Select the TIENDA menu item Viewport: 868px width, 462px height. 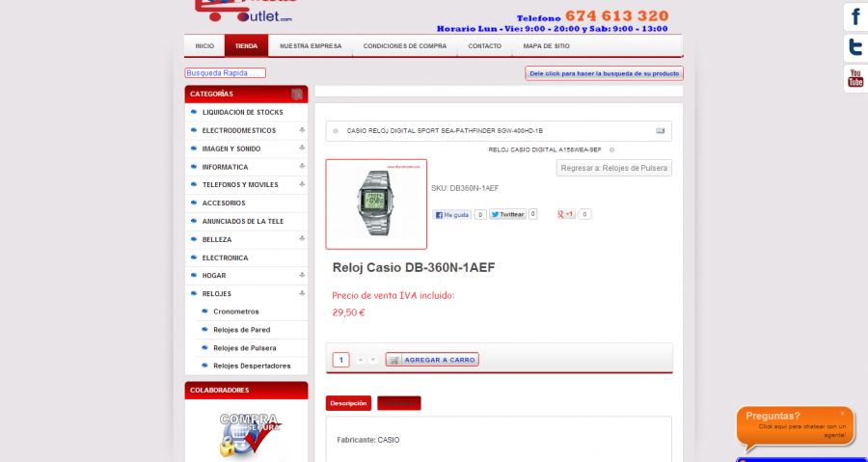pos(246,46)
